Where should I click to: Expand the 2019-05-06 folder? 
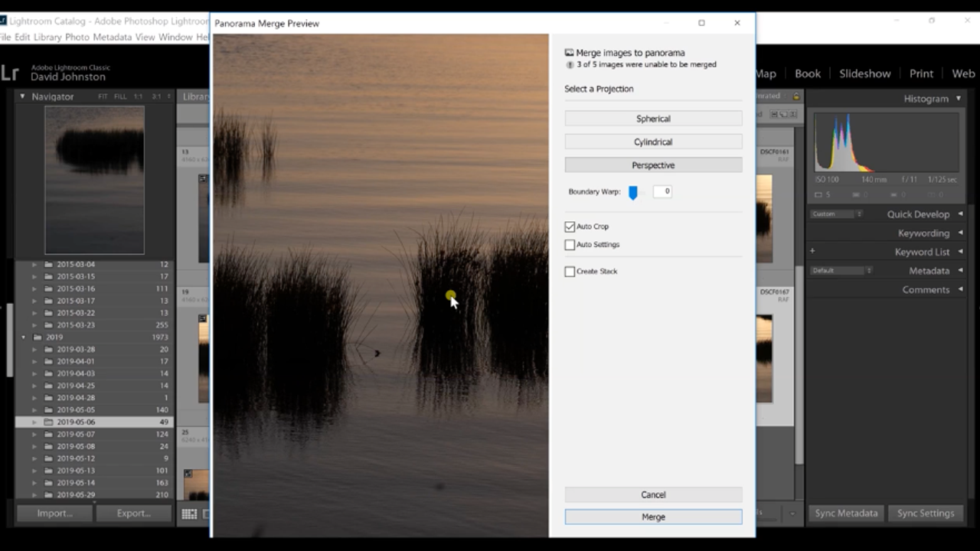[x=34, y=422]
